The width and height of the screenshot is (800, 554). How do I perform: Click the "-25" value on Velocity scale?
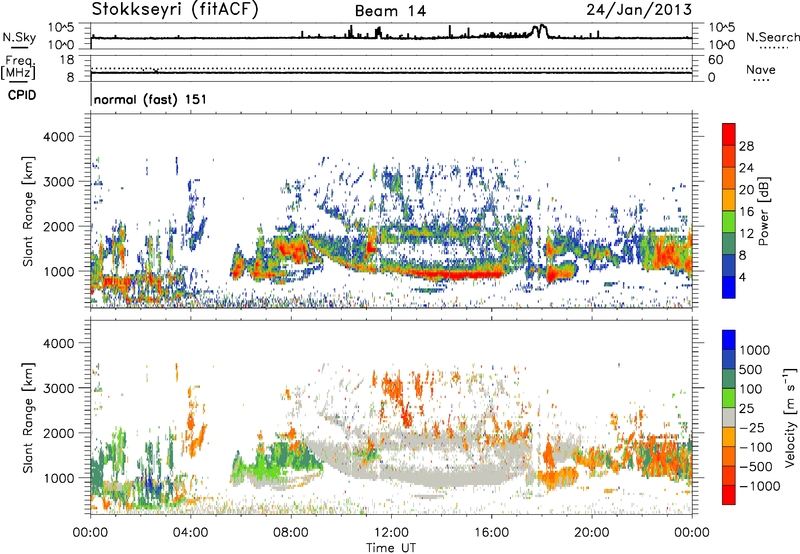(751, 428)
